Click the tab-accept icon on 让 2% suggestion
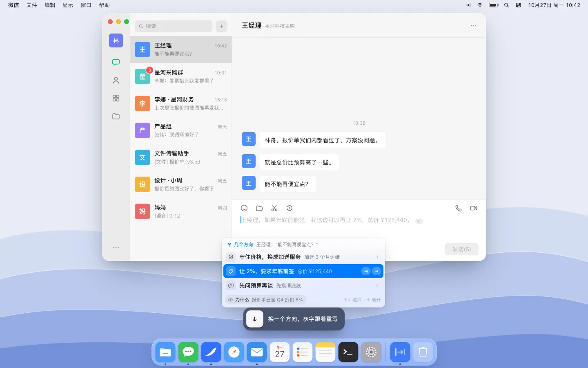588x368 pixels. tap(366, 271)
